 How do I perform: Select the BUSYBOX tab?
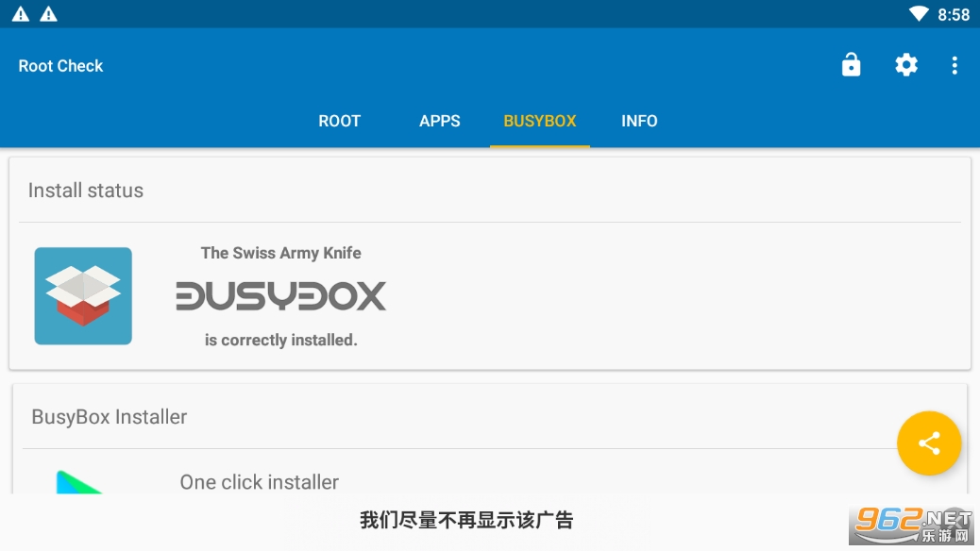click(540, 121)
